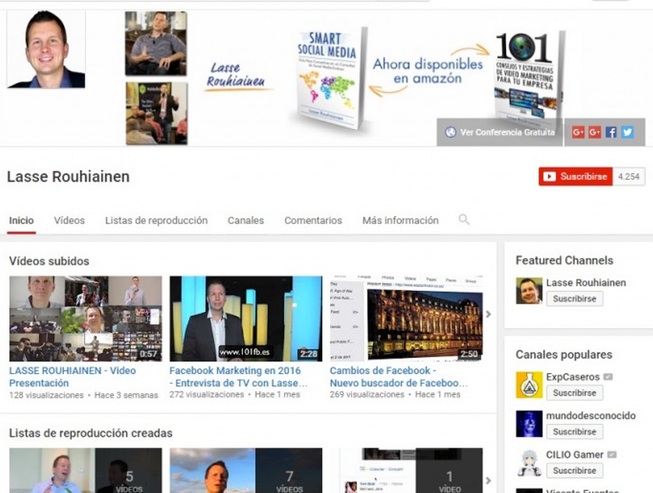Screen dimensions: 653x493
Task: Open Facebook Marketing en 2016 video title
Action: point(238,376)
